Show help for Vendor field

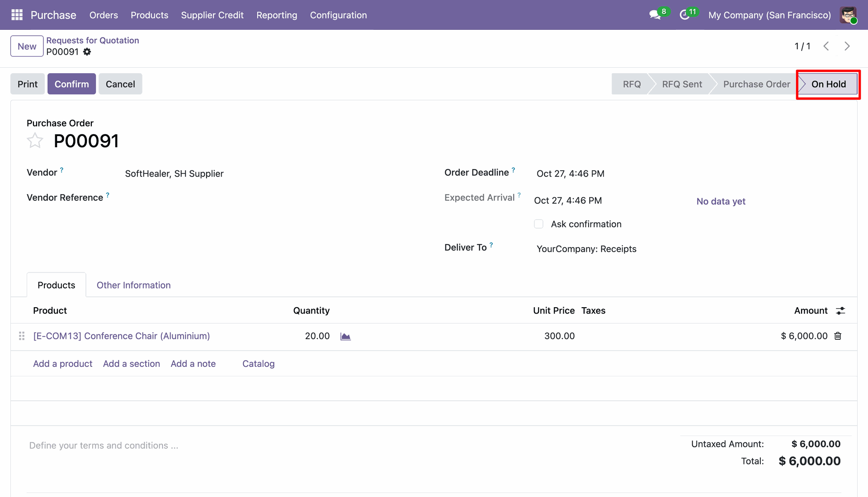[62, 170]
